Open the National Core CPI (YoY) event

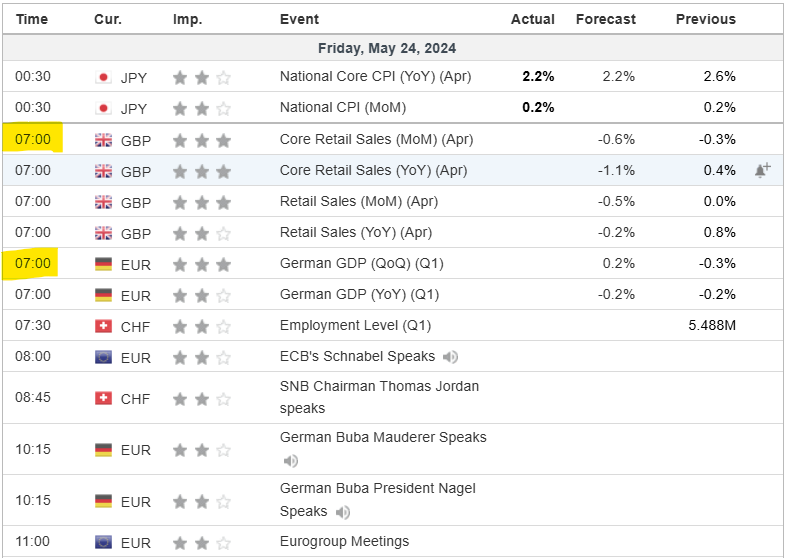375,76
